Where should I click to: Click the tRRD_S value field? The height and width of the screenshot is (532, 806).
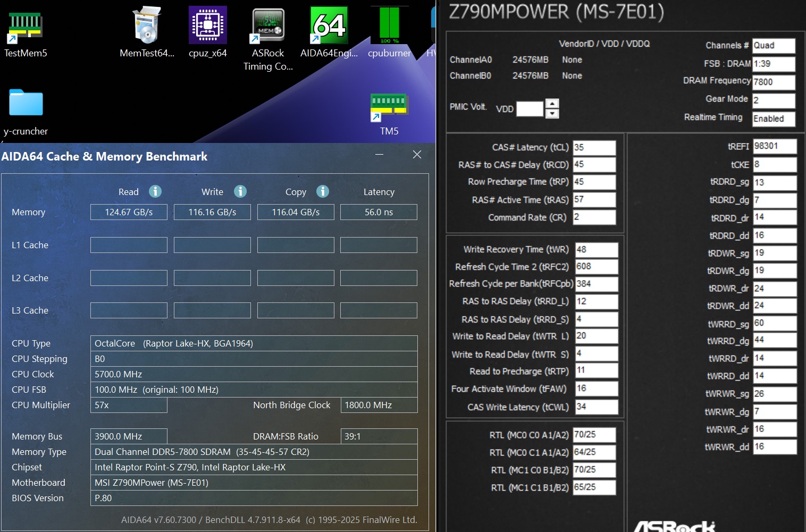coord(597,319)
